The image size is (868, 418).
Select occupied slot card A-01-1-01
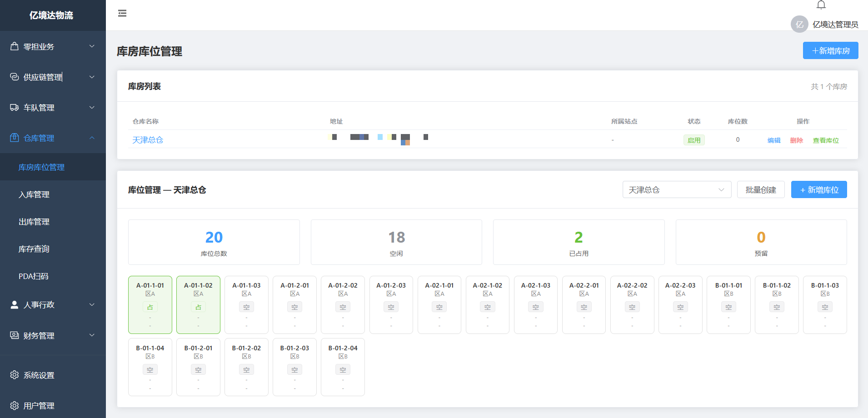(150, 305)
